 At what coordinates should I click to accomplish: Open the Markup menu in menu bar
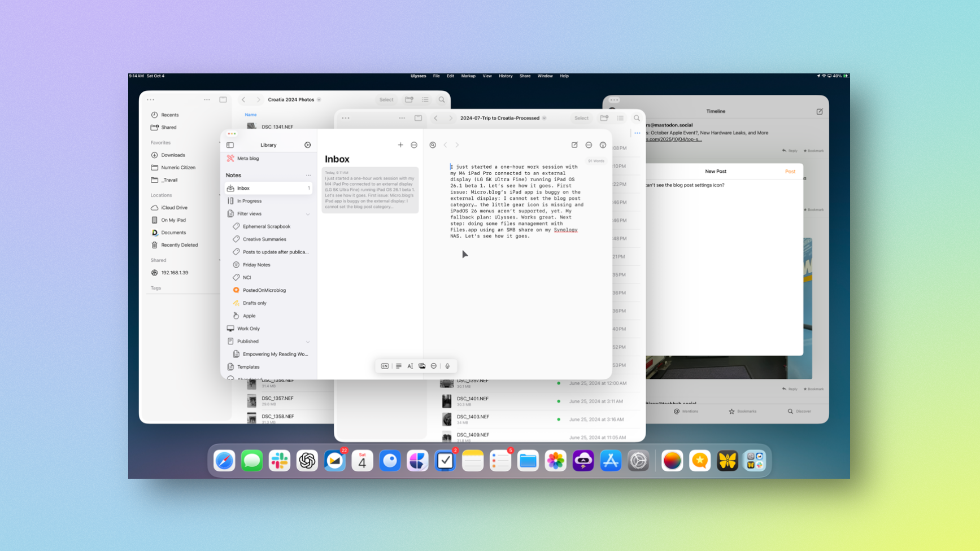coord(468,76)
